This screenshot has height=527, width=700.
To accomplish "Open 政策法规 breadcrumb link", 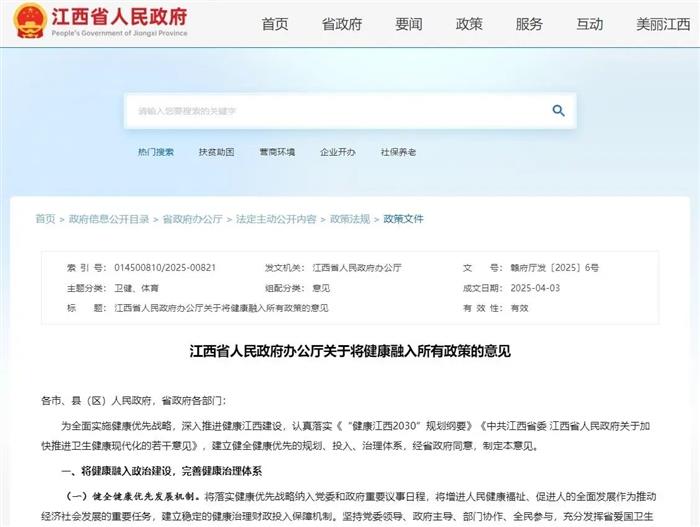I will [x=350, y=219].
